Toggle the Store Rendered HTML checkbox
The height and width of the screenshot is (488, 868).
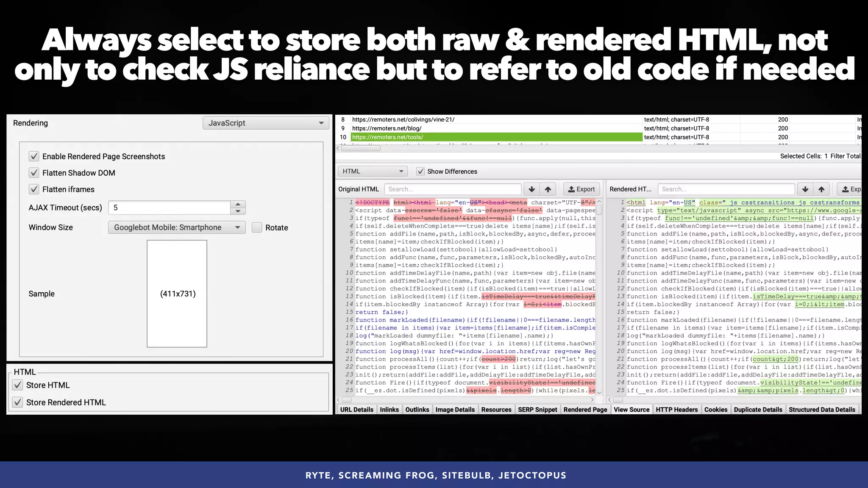pos(17,402)
